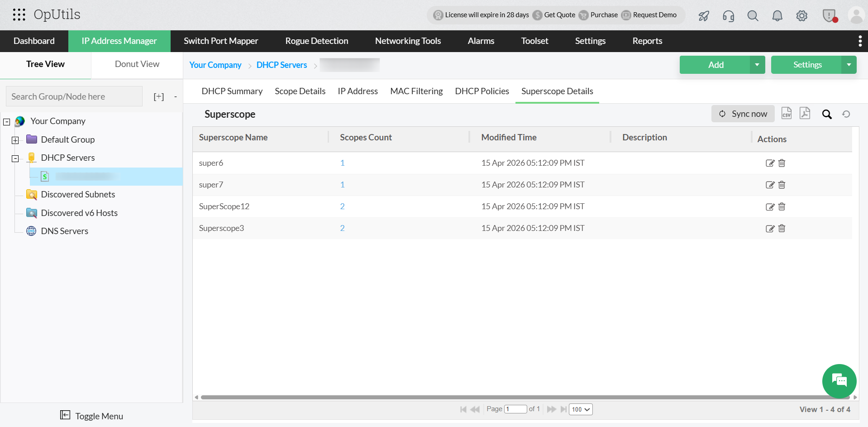
Task: Export the Superscope table as CSV
Action: (x=786, y=113)
